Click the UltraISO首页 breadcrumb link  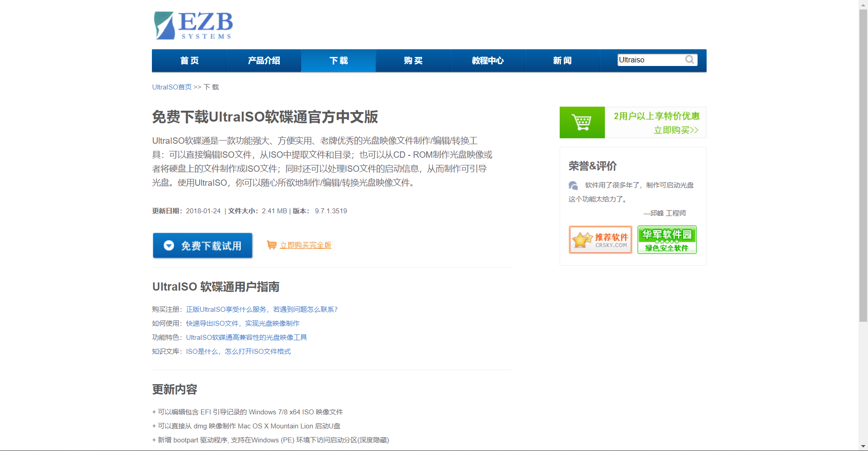point(172,87)
